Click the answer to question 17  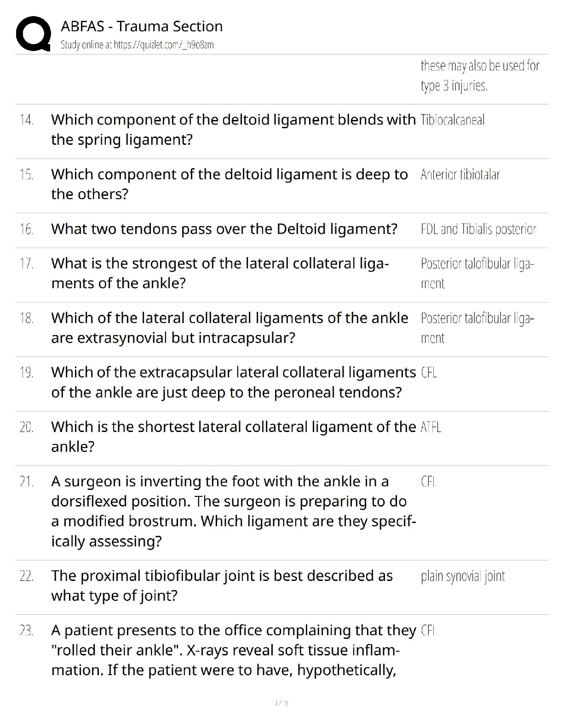(477, 273)
